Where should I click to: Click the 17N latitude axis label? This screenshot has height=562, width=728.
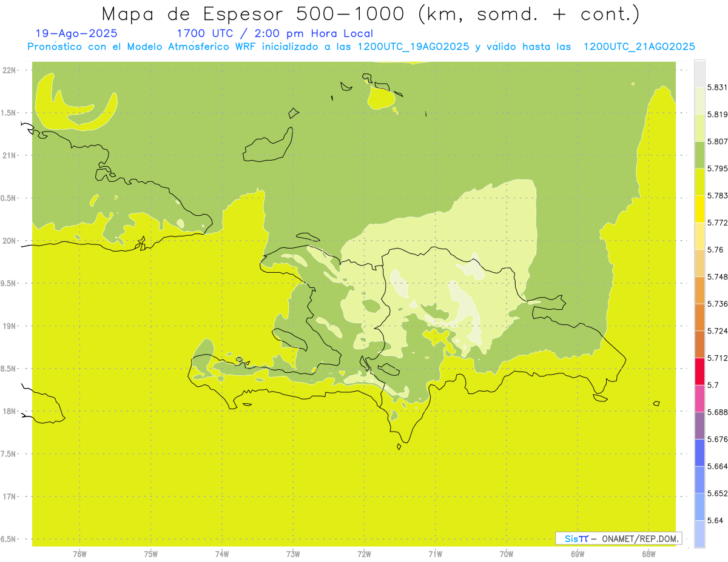[9, 497]
